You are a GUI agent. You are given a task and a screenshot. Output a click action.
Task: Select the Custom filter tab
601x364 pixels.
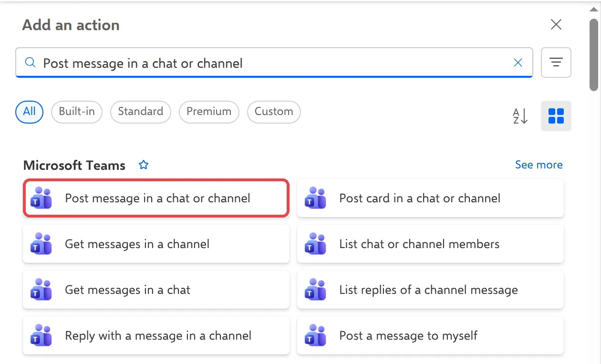click(274, 112)
